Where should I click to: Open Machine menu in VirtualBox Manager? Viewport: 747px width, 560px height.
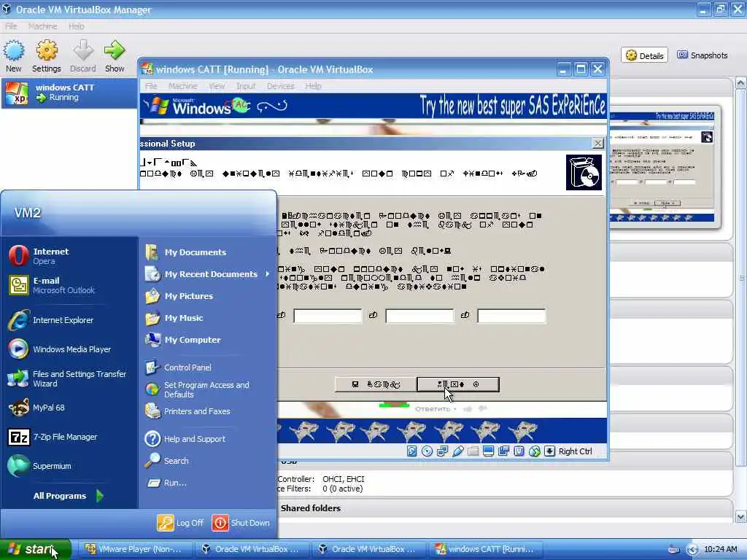pyautogui.click(x=42, y=26)
